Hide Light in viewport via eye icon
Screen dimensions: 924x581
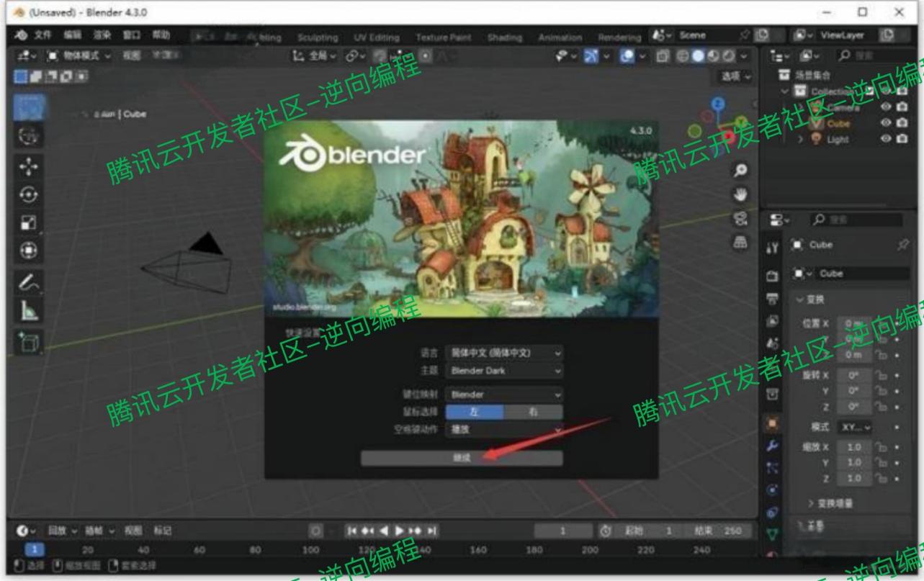[884, 139]
